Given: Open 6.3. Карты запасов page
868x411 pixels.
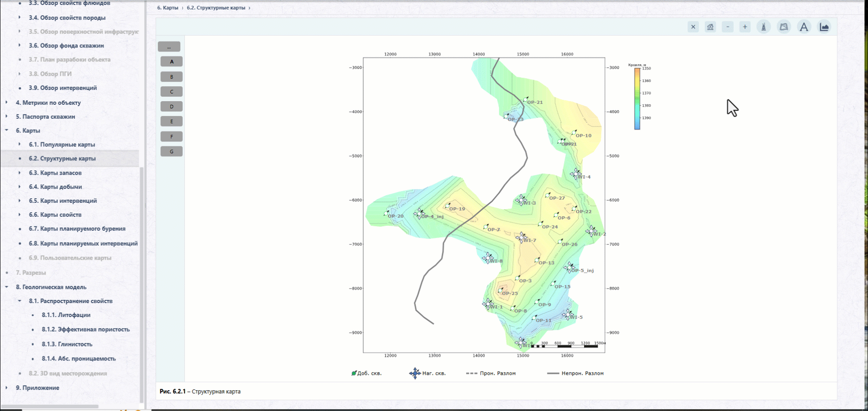Looking at the screenshot, I should (55, 173).
